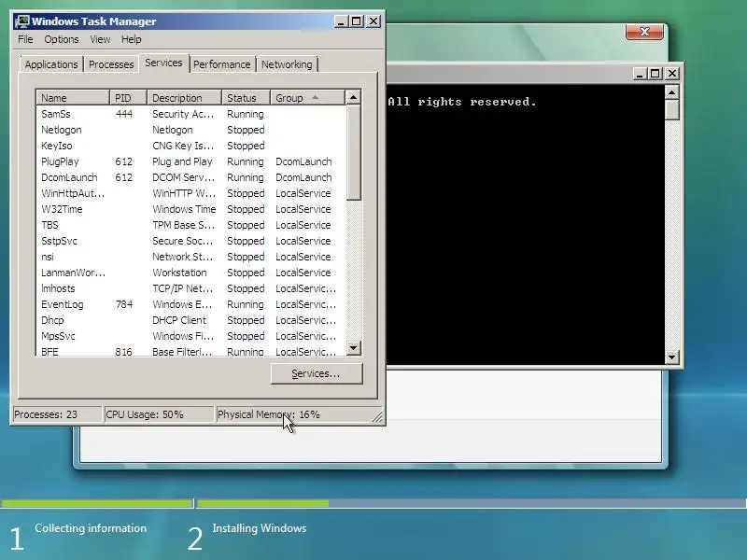Select the SstpSvc service row
The height and width of the screenshot is (560, 747).
pyautogui.click(x=190, y=241)
